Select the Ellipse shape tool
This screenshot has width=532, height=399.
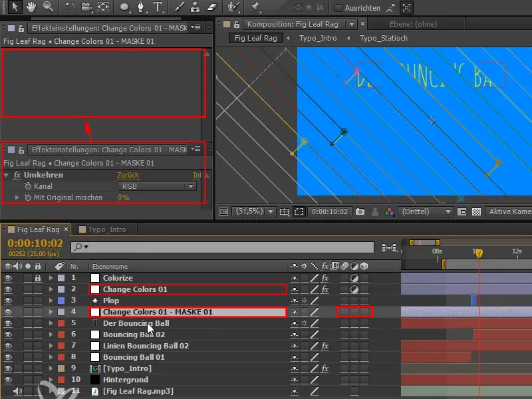point(124,7)
